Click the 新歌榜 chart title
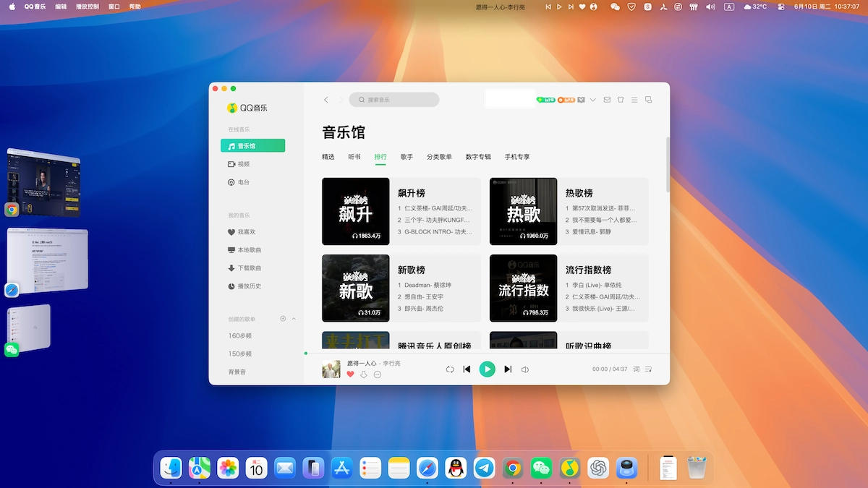This screenshot has height=488, width=868. click(x=412, y=270)
